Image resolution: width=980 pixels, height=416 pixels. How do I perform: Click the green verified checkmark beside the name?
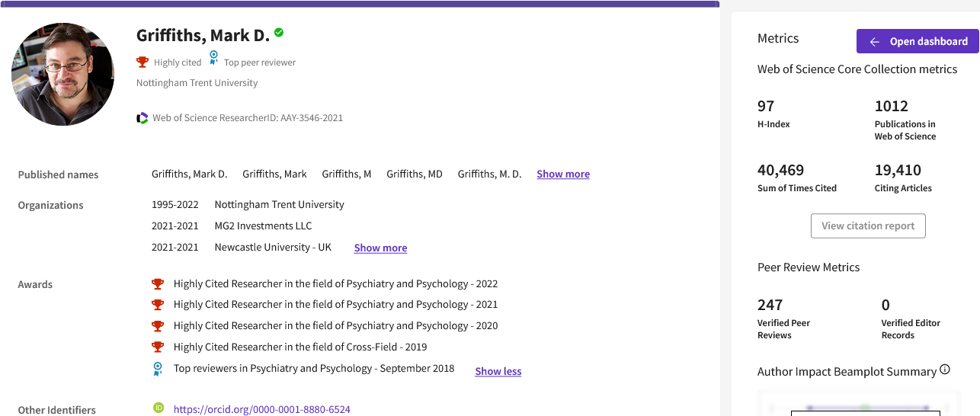pyautogui.click(x=279, y=33)
